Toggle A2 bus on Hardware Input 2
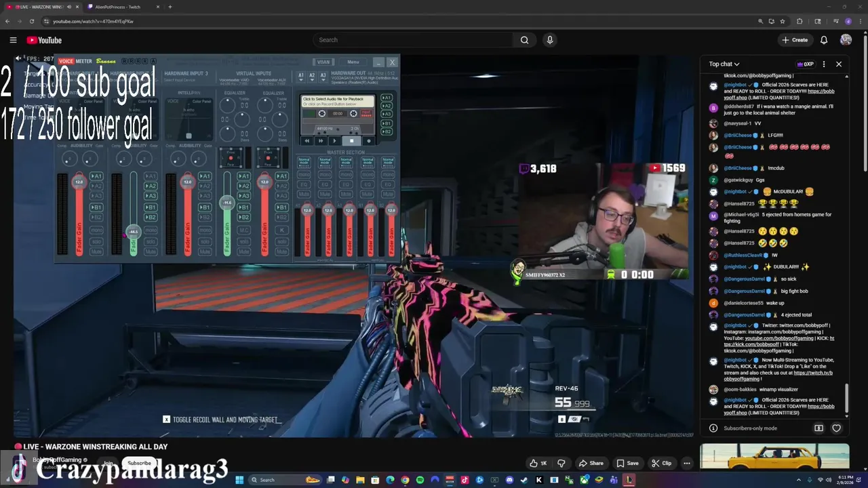 point(151,186)
